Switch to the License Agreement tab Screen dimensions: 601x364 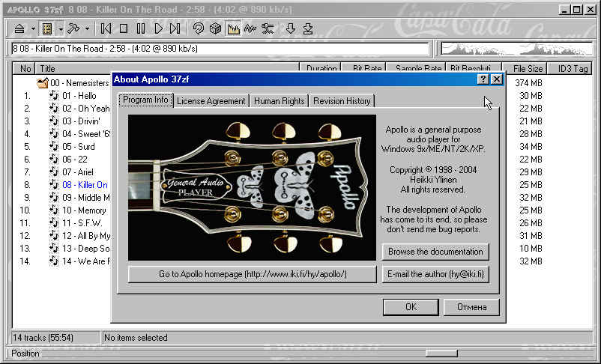coord(211,101)
